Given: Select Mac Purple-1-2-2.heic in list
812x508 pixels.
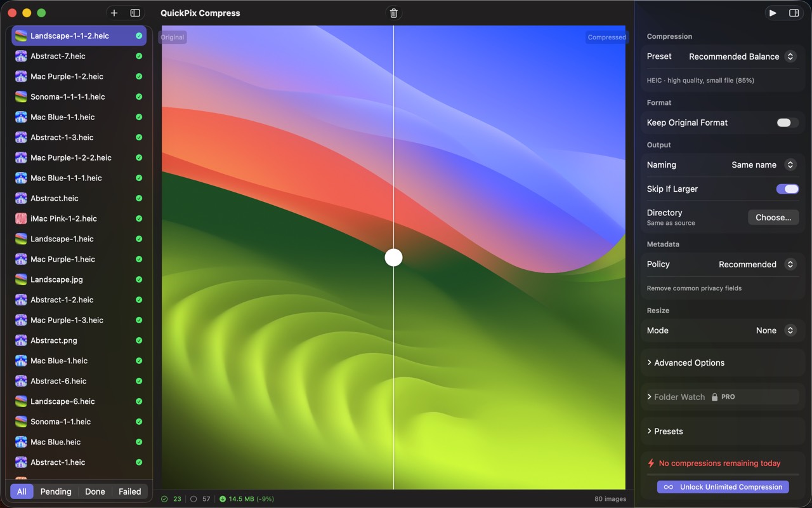Looking at the screenshot, I should click(x=79, y=157).
